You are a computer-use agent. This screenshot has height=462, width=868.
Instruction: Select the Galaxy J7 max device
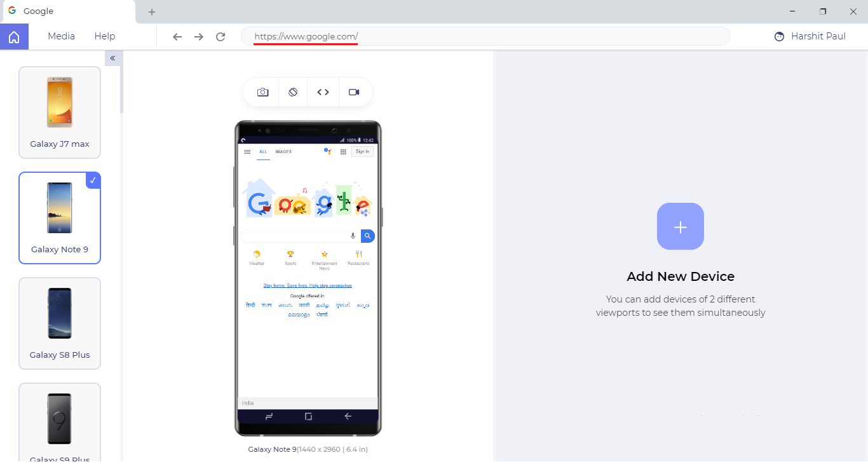[x=60, y=112]
